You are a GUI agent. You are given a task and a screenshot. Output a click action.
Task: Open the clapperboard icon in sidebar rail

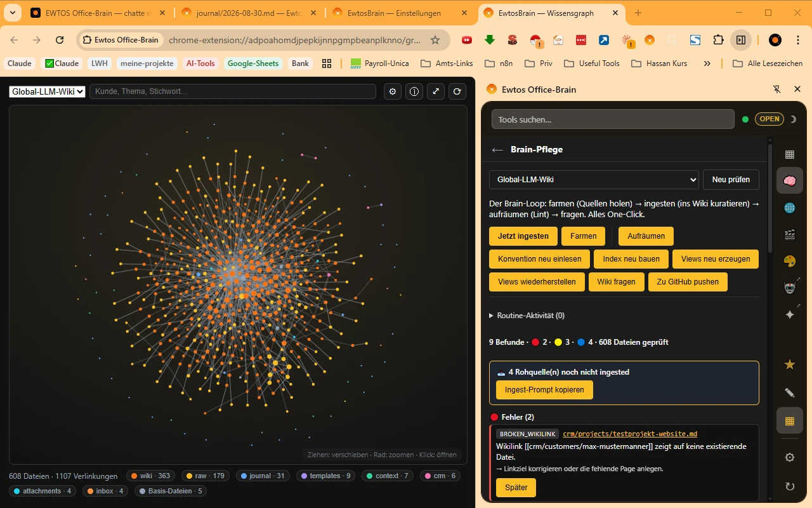click(x=790, y=235)
